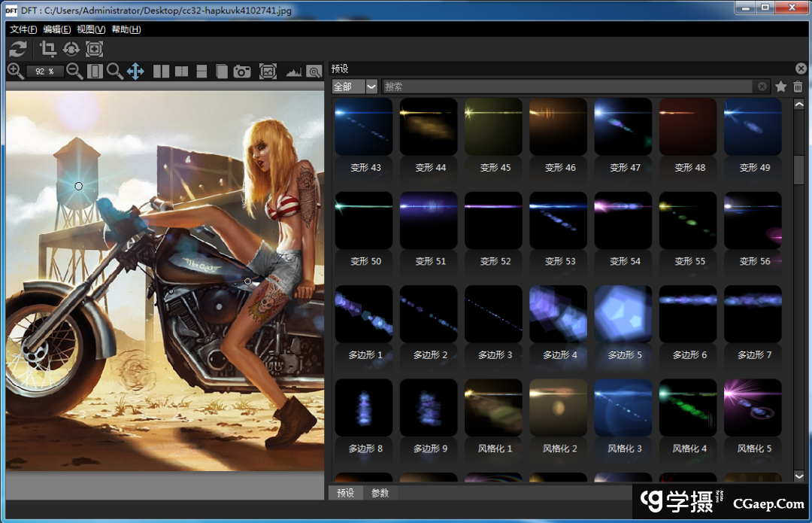Close the 预设 panel
This screenshot has height=523, width=812.
tap(801, 68)
